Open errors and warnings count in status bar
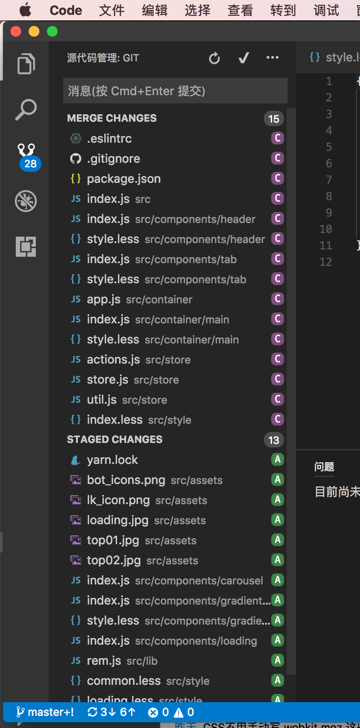 click(x=170, y=712)
